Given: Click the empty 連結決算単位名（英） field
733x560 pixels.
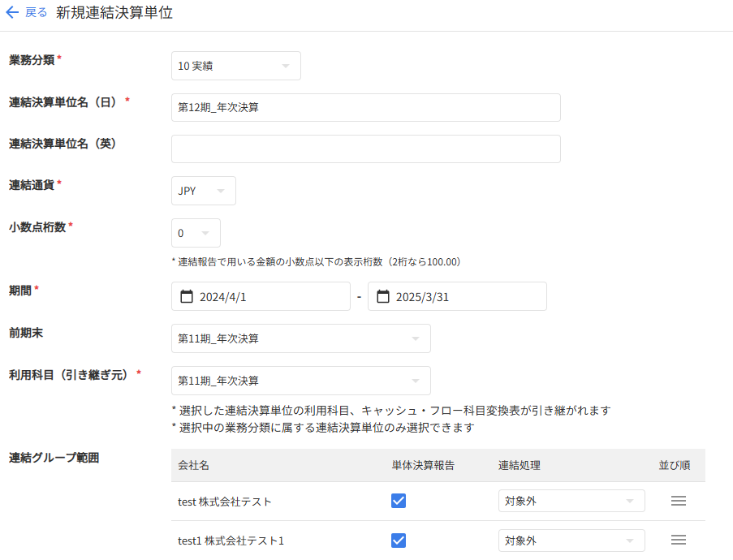Looking at the screenshot, I should click(x=365, y=149).
